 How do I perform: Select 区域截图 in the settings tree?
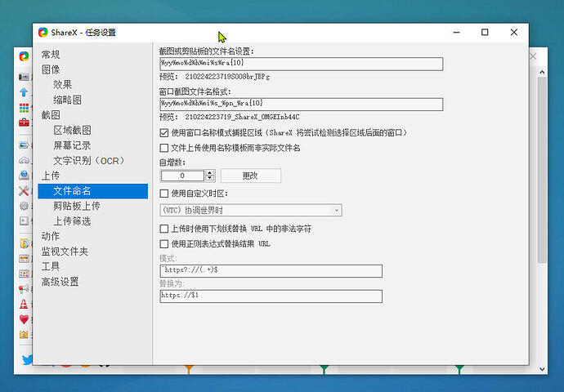coord(72,131)
